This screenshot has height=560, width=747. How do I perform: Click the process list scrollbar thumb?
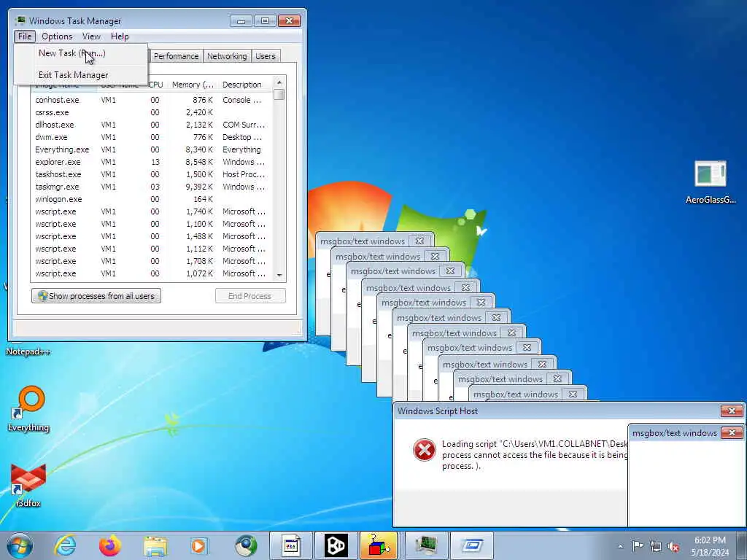(279, 95)
